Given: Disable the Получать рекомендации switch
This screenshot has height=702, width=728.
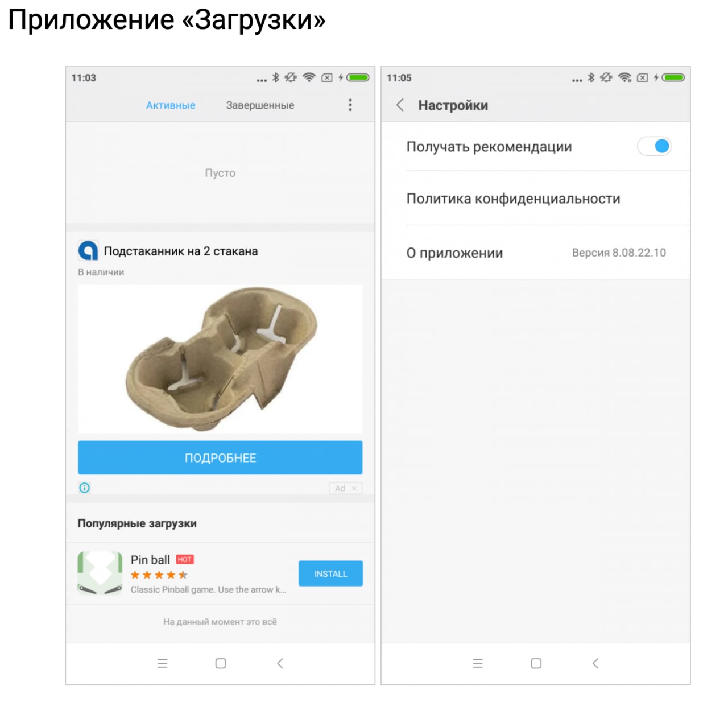Looking at the screenshot, I should pyautogui.click(x=654, y=146).
